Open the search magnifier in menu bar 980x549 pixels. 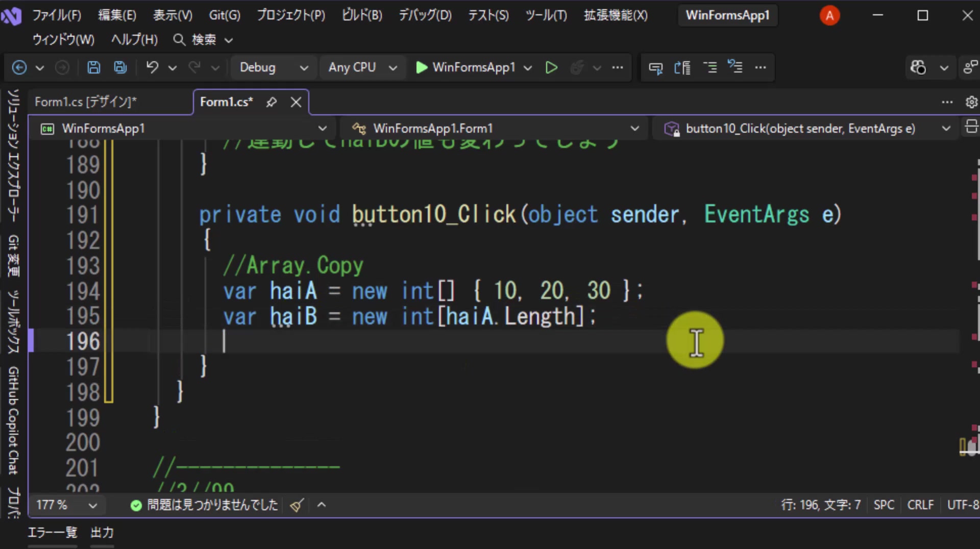(x=179, y=39)
